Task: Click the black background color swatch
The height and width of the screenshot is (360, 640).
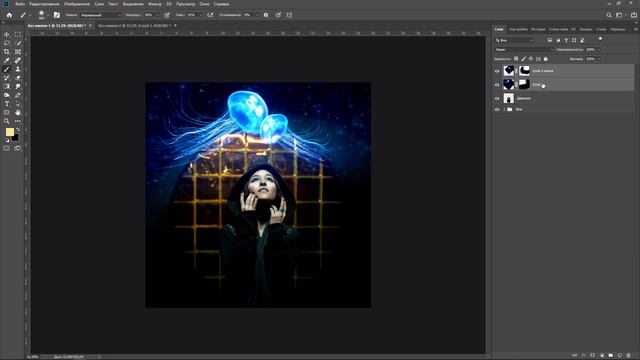Action: [x=16, y=138]
